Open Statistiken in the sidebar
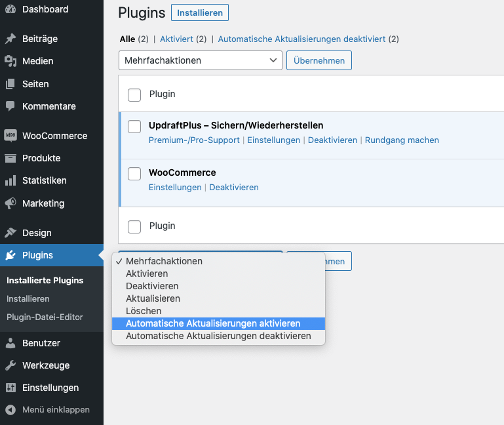Image resolution: width=504 pixels, height=425 pixels. [x=52, y=180]
